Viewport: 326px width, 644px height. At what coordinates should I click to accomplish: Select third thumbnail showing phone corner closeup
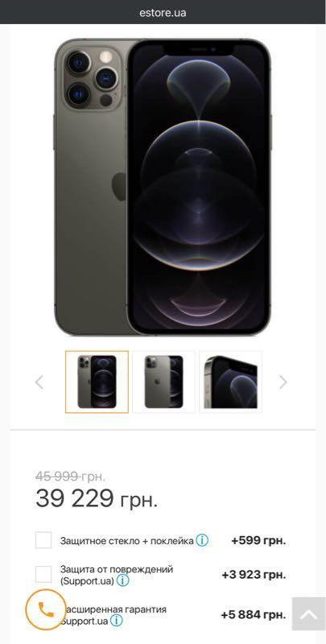[230, 382]
